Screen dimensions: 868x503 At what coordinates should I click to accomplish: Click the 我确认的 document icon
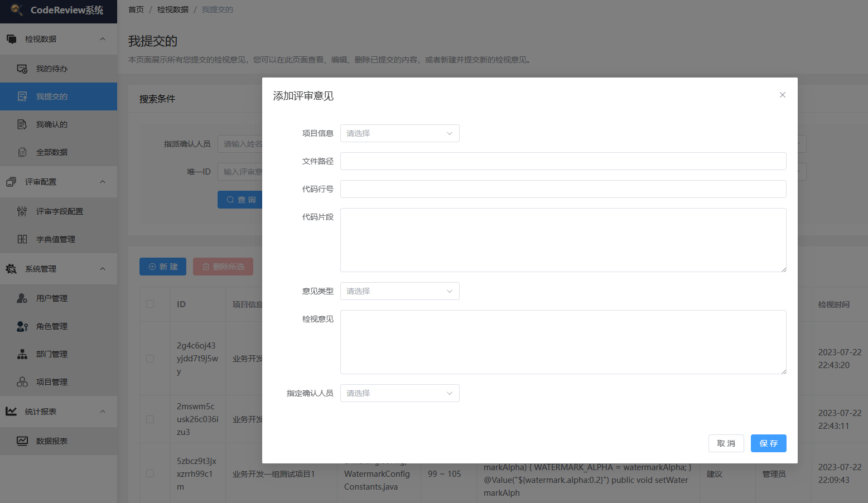(22, 124)
